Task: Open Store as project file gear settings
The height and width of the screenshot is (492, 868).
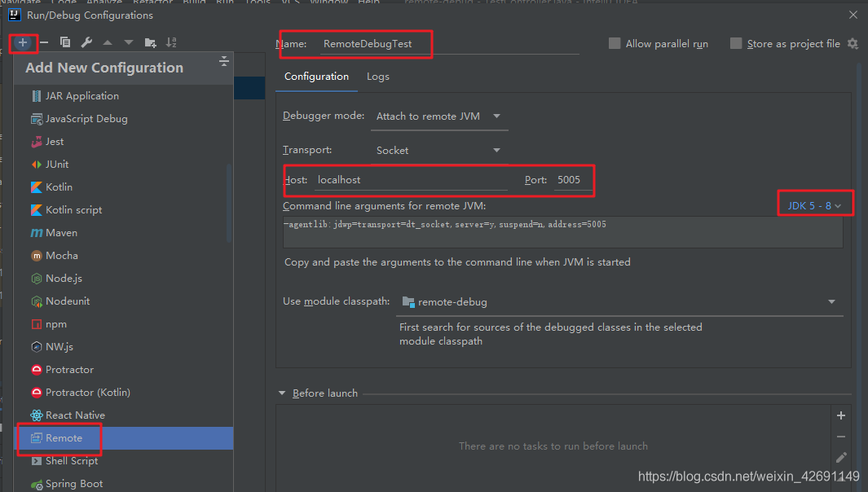Action: [853, 44]
